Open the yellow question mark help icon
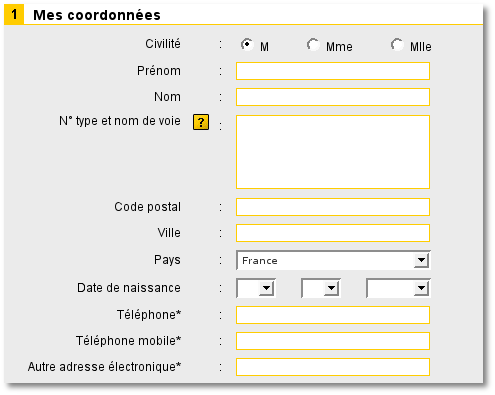 pyautogui.click(x=201, y=122)
